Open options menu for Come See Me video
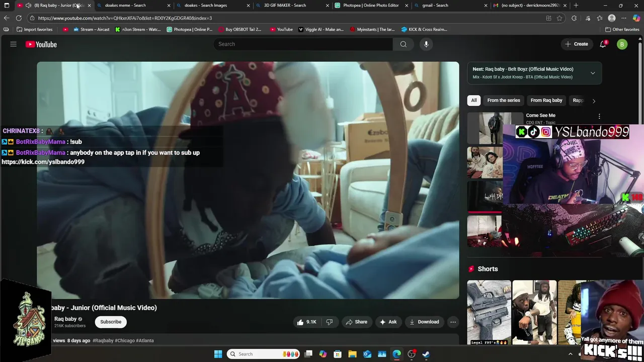 coord(599,116)
